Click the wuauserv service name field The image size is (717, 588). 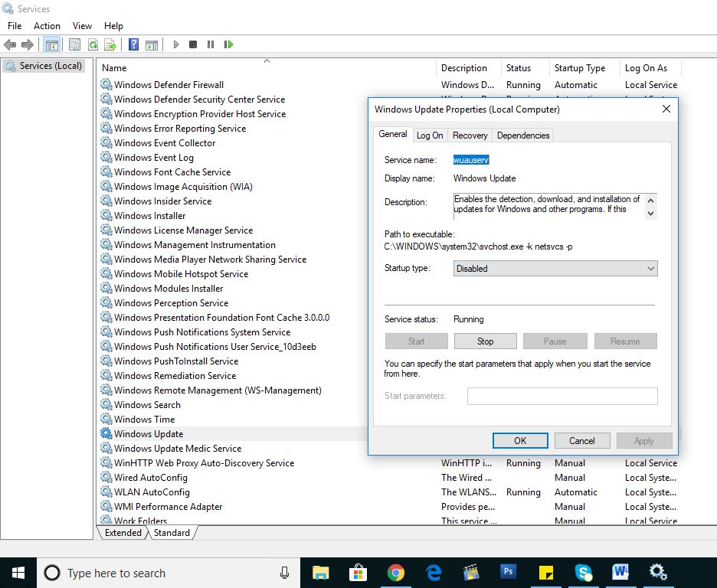click(x=471, y=160)
